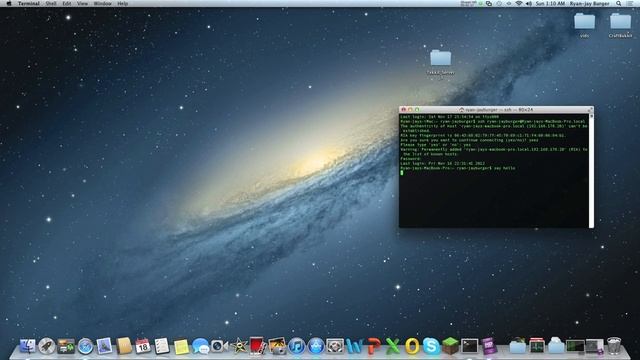Viewport: 640px width, 360px height.
Task: Click the display mirroring menu bar icon
Action: point(489,3)
